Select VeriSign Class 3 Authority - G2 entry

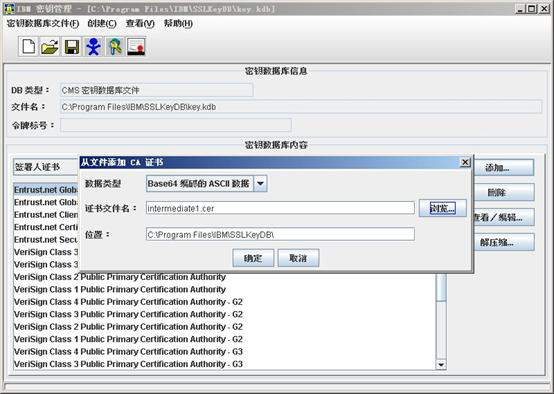point(225,314)
